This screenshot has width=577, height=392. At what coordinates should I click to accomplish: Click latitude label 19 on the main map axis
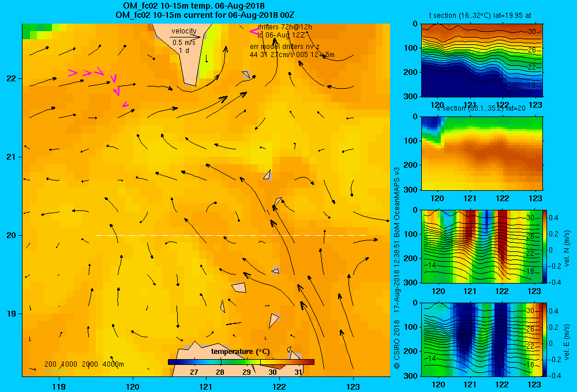click(x=12, y=314)
